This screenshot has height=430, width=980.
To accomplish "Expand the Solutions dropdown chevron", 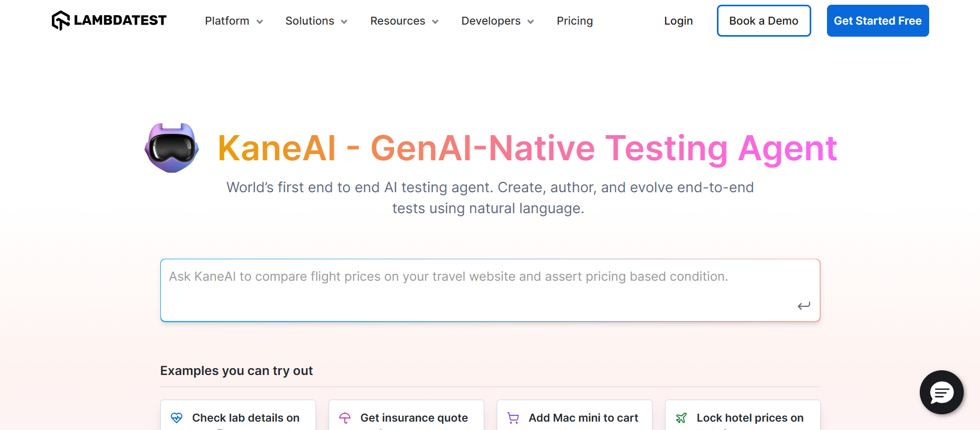I will tap(344, 21).
